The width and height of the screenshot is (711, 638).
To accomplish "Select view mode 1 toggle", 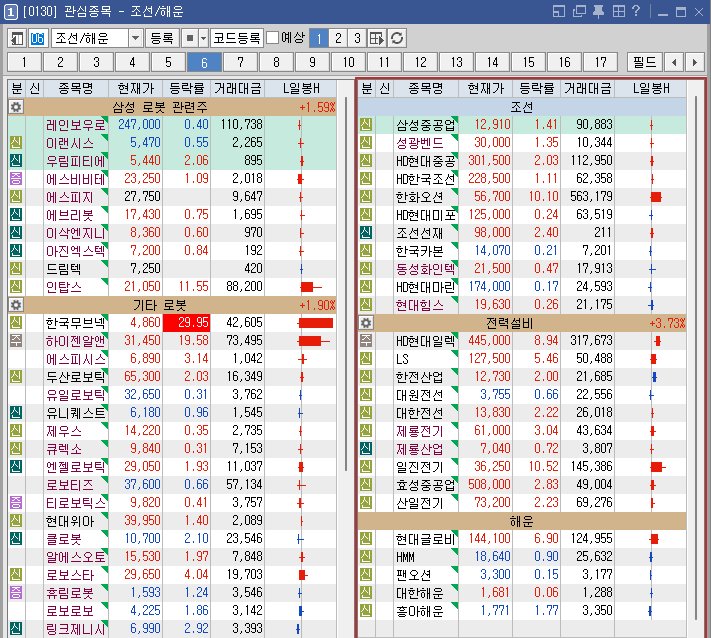I will click(319, 38).
